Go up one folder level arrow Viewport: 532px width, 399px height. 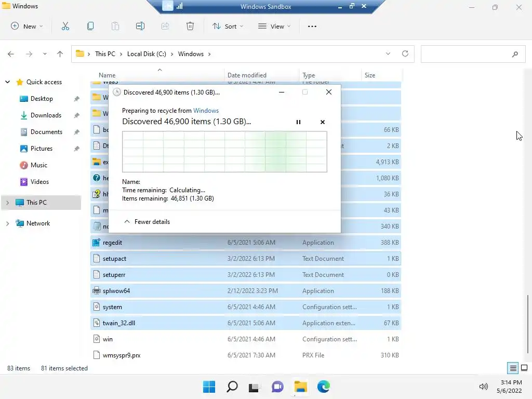[x=60, y=54]
